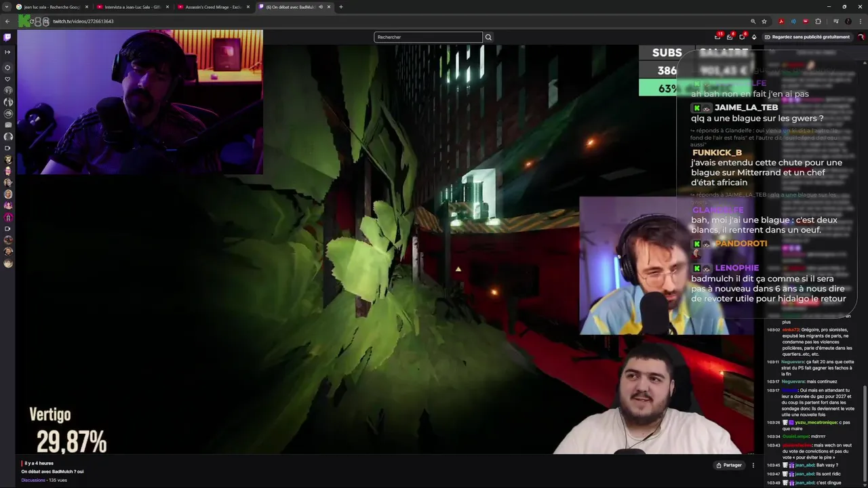Click the 1:03:02 chat timestamp
This screenshot has width=868, height=488.
point(773,330)
